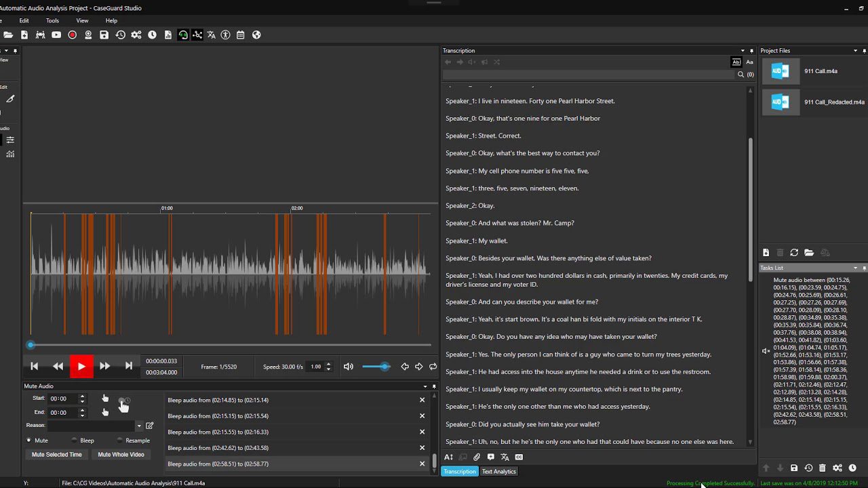Open the Project Files panel dropdown arrow
868x488 pixels.
pyautogui.click(x=855, y=51)
